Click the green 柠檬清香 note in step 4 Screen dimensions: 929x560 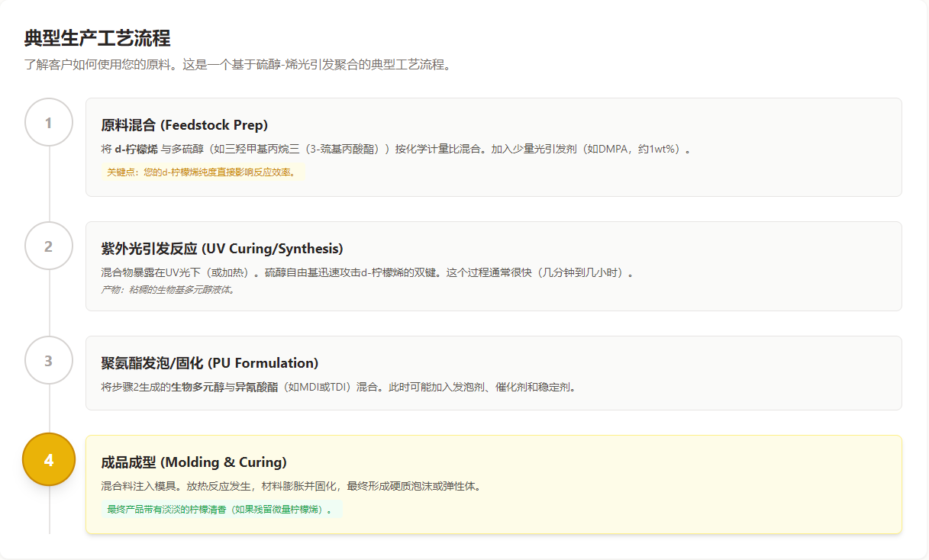coord(220,510)
